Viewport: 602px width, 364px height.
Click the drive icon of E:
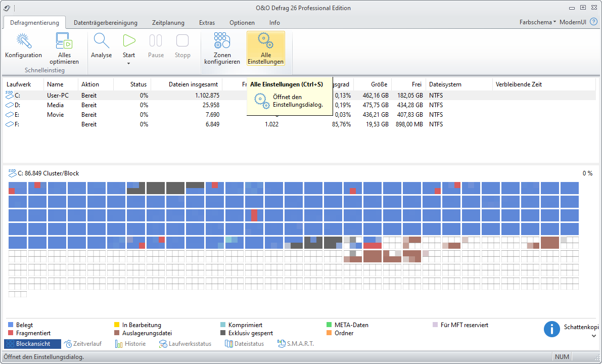(9, 114)
